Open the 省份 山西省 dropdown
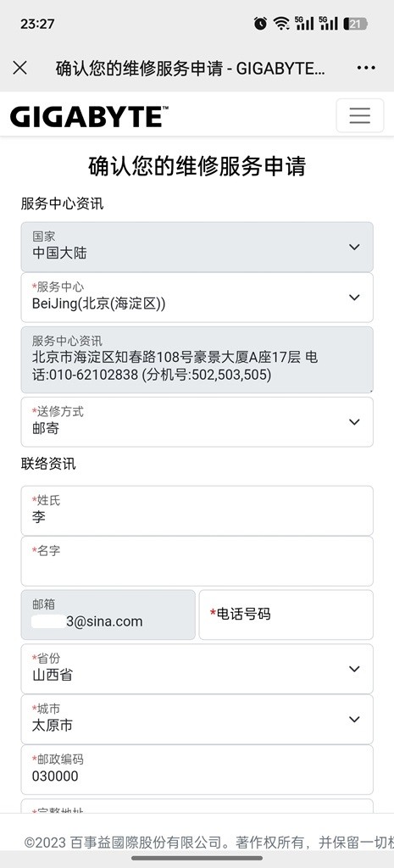Viewport: 394px width, 868px height. tap(197, 669)
